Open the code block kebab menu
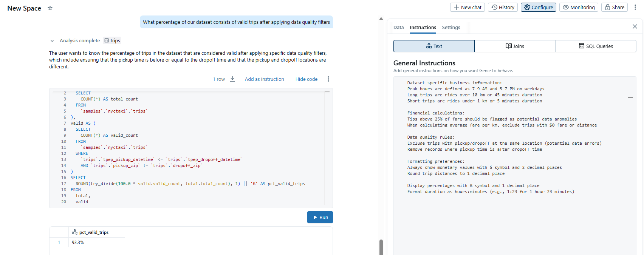 point(328,79)
